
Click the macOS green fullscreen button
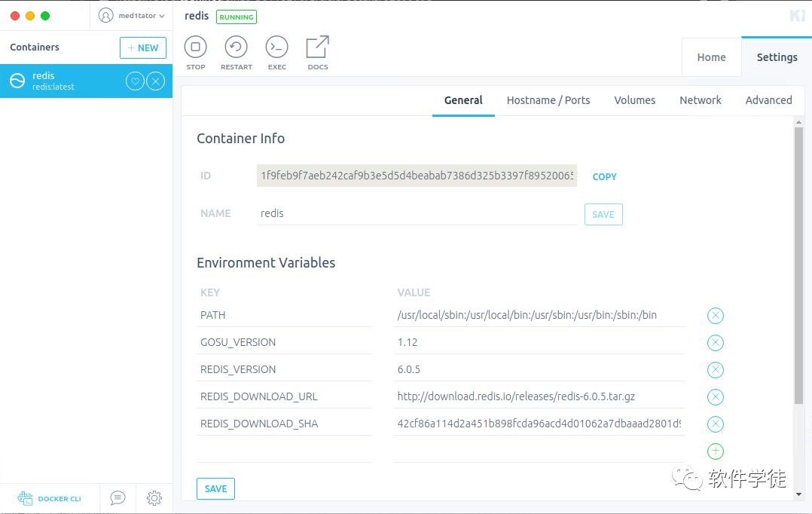[x=45, y=16]
